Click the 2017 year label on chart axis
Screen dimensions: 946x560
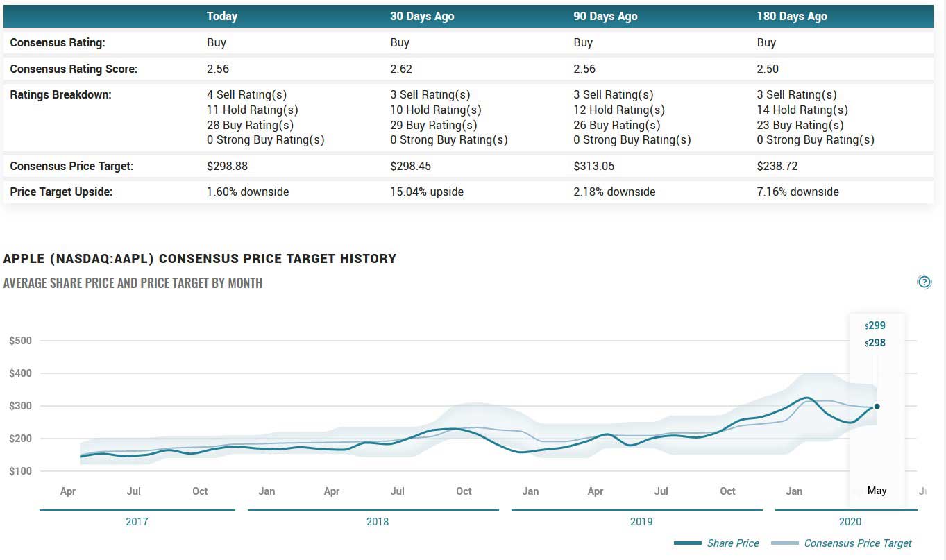(137, 522)
